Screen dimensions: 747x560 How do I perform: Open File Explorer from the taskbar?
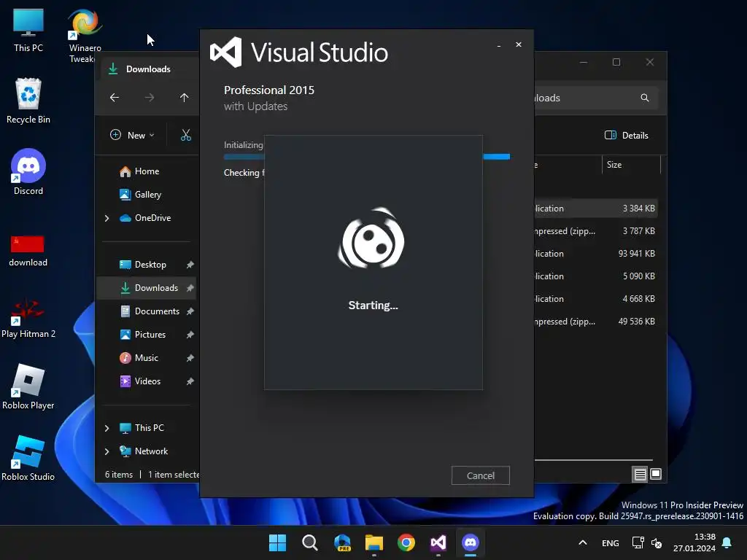pos(374,542)
